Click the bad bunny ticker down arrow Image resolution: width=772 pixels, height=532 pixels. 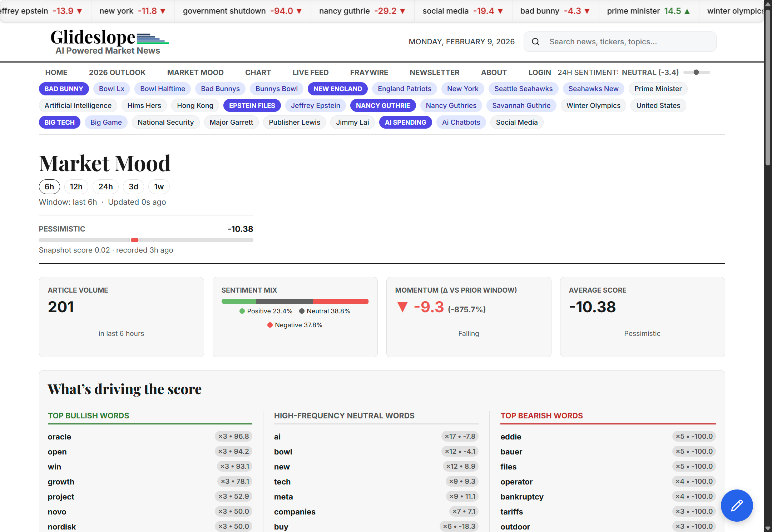(x=587, y=11)
